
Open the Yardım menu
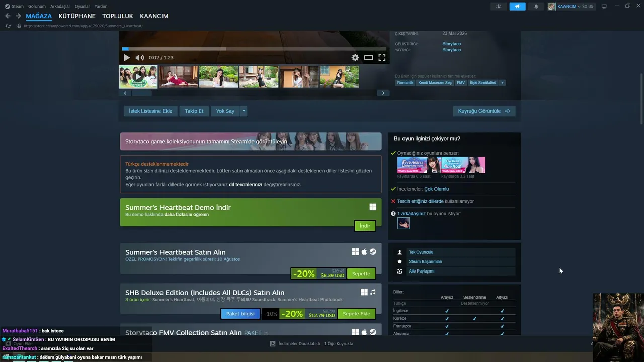point(101,6)
